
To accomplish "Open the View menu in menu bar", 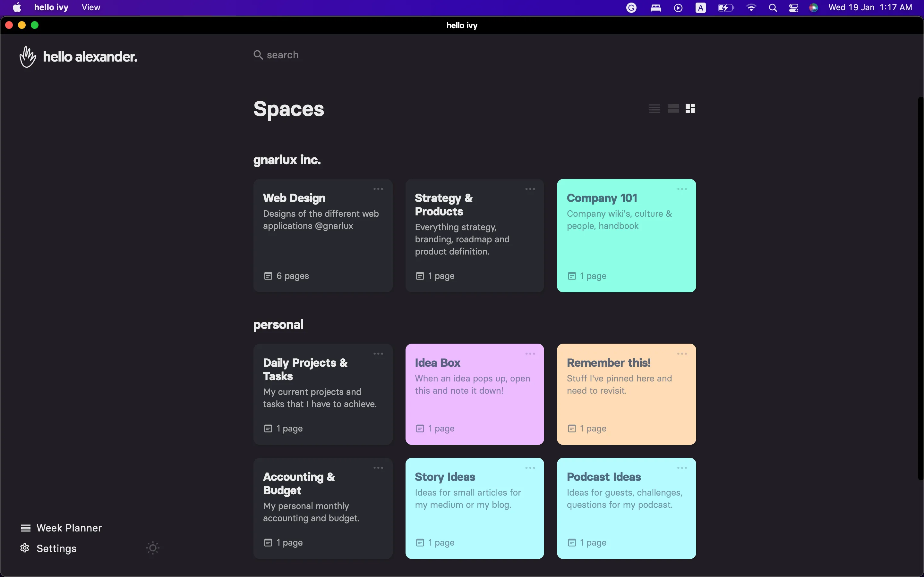I will 90,8.
